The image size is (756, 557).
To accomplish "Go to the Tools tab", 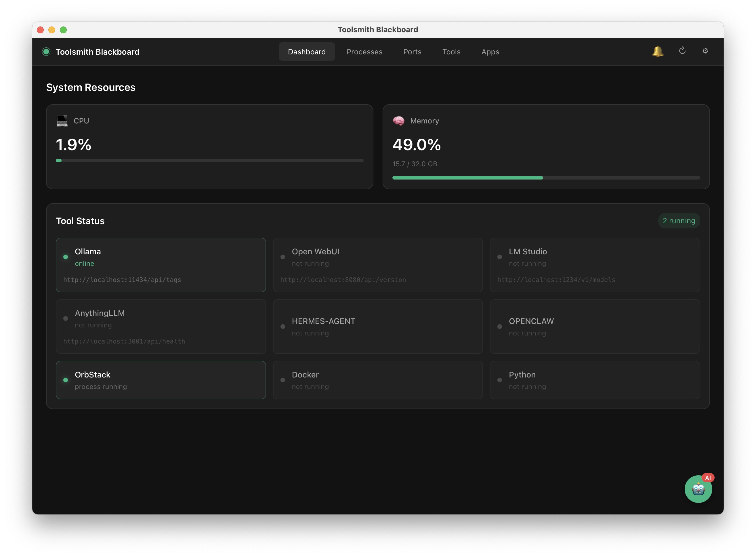I will coord(451,51).
